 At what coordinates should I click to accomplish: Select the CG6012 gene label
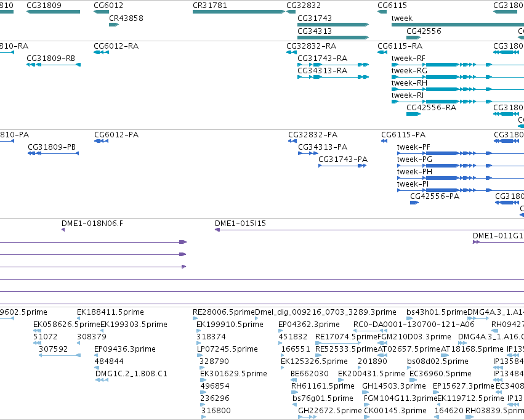tap(108, 6)
